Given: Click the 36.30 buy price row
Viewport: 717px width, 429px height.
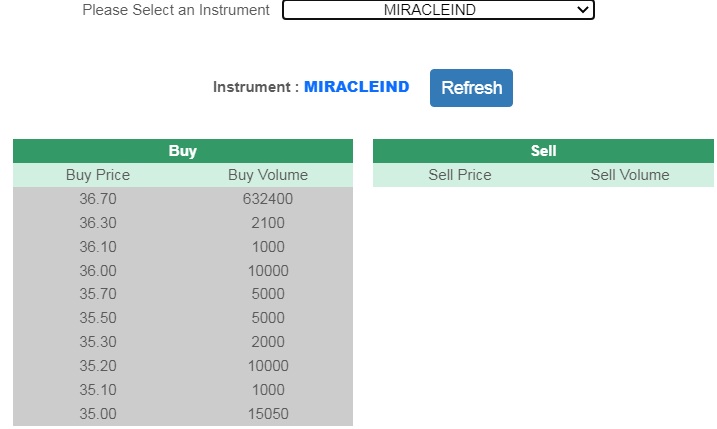Looking at the screenshot, I should click(x=98, y=223).
